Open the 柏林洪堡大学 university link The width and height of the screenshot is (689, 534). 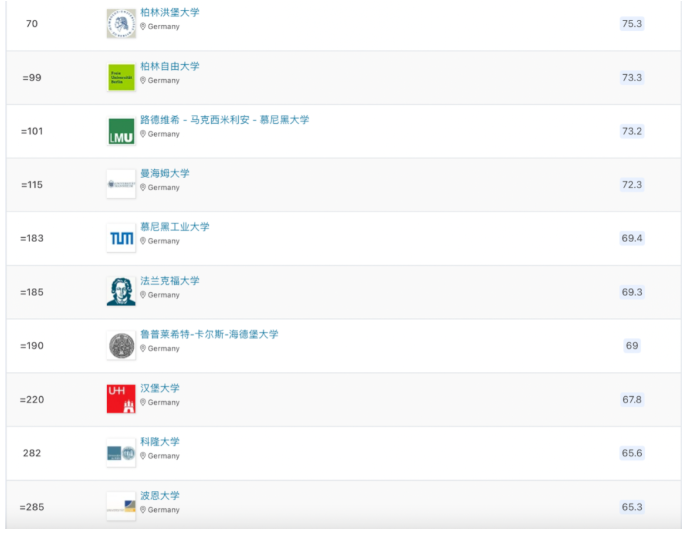click(x=170, y=12)
